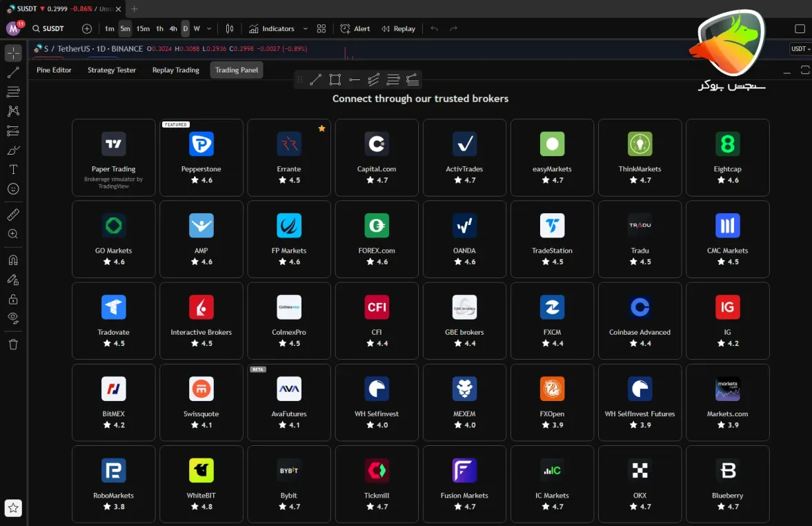Choose the IG broker card
Image resolution: width=812 pixels, height=526 pixels.
(x=728, y=321)
